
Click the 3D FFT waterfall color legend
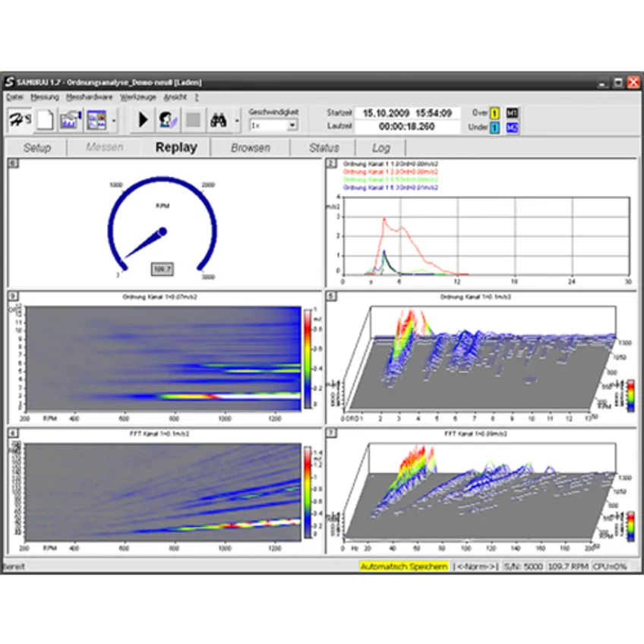click(630, 526)
